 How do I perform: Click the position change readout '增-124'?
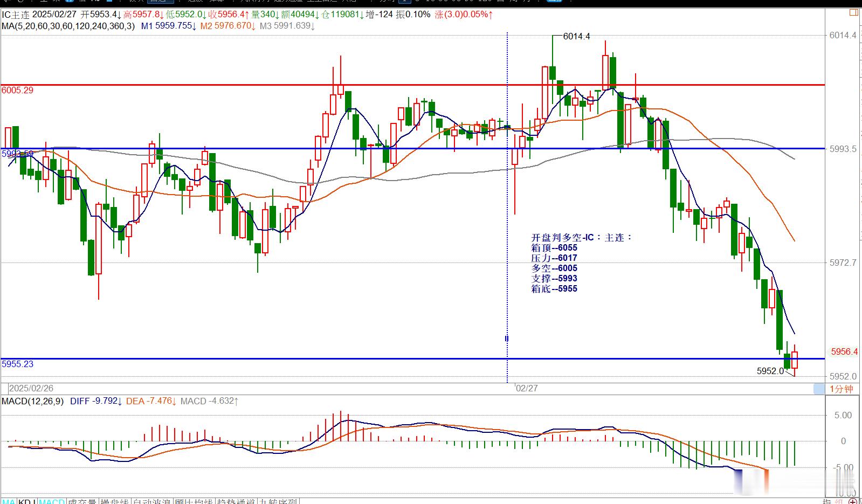coord(379,15)
